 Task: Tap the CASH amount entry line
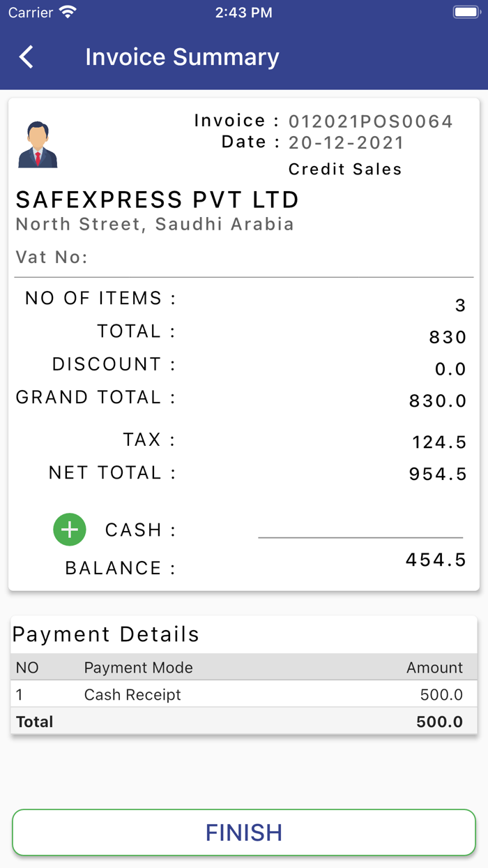pyautogui.click(x=360, y=534)
